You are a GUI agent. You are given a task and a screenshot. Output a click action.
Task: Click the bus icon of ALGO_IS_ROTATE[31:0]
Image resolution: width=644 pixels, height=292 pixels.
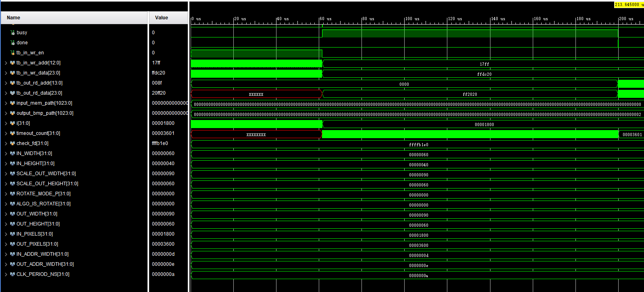(x=12, y=204)
